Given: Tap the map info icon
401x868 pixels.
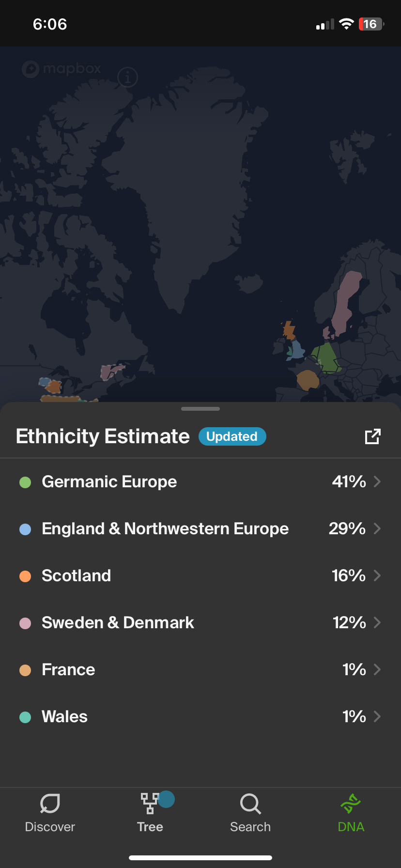Looking at the screenshot, I should [128, 77].
